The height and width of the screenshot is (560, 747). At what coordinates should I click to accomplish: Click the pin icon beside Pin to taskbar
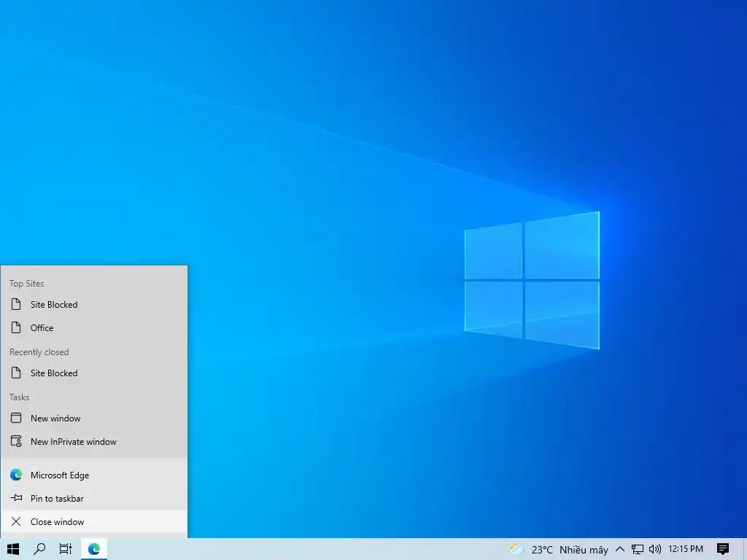point(16,498)
